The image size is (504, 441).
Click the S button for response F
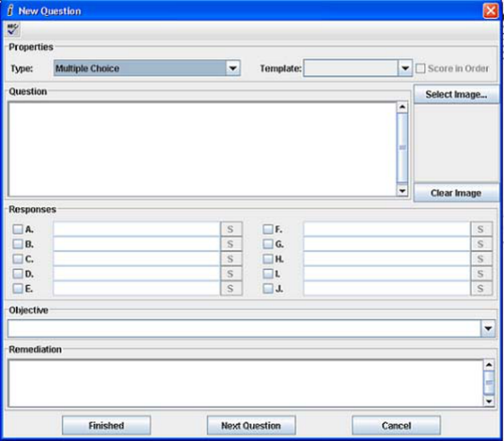(481, 229)
